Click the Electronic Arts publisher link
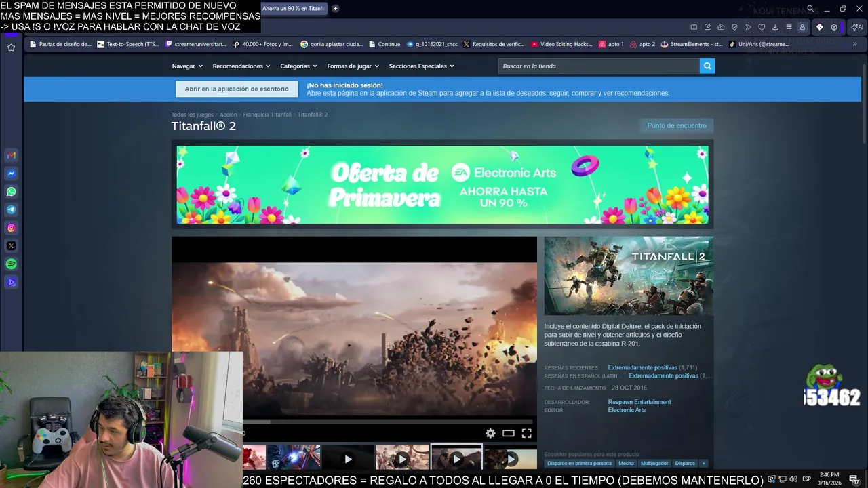This screenshot has width=868, height=488. click(627, 410)
